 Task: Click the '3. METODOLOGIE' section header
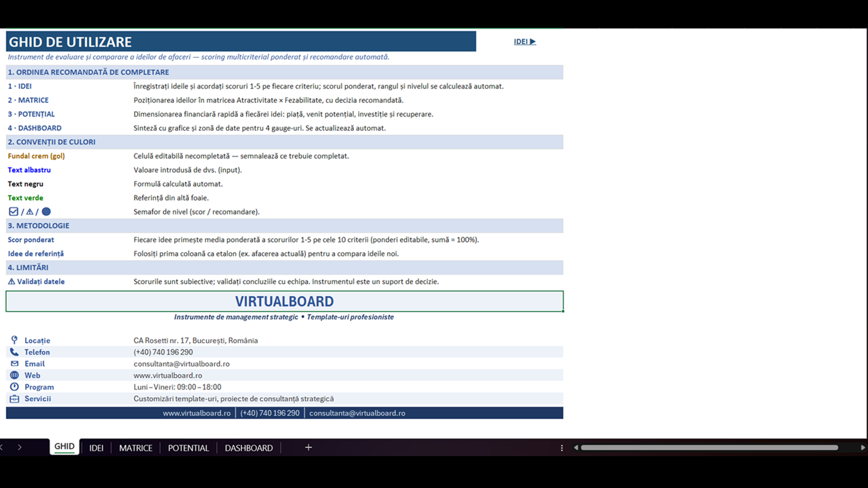pyautogui.click(x=284, y=226)
